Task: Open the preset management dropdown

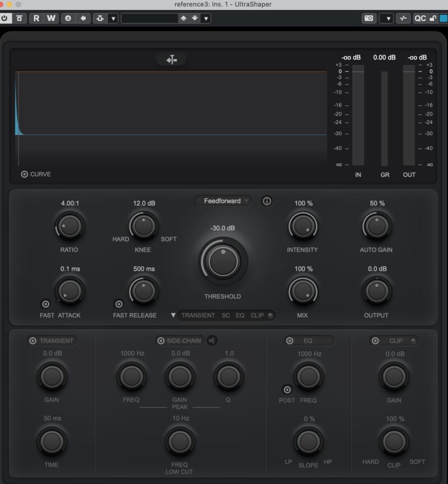Action: point(206,18)
